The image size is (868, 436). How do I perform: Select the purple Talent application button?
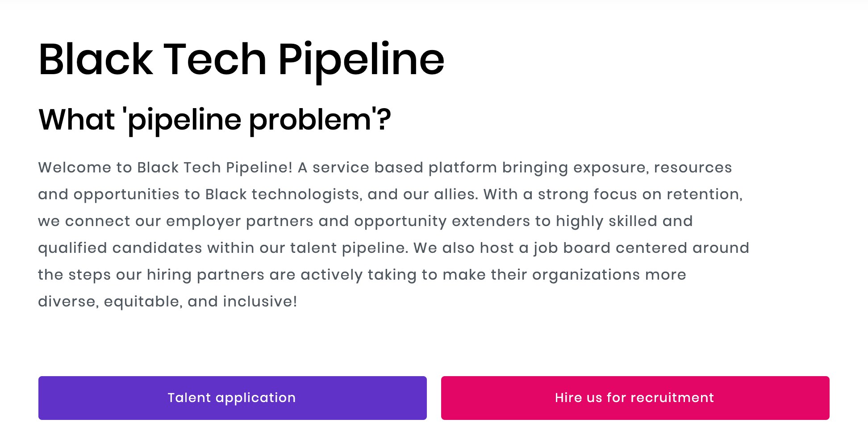[x=232, y=398]
